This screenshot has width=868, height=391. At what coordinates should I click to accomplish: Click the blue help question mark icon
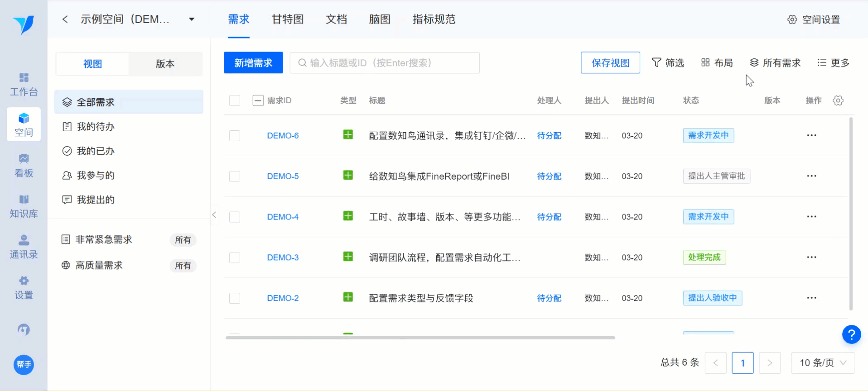coord(851,334)
